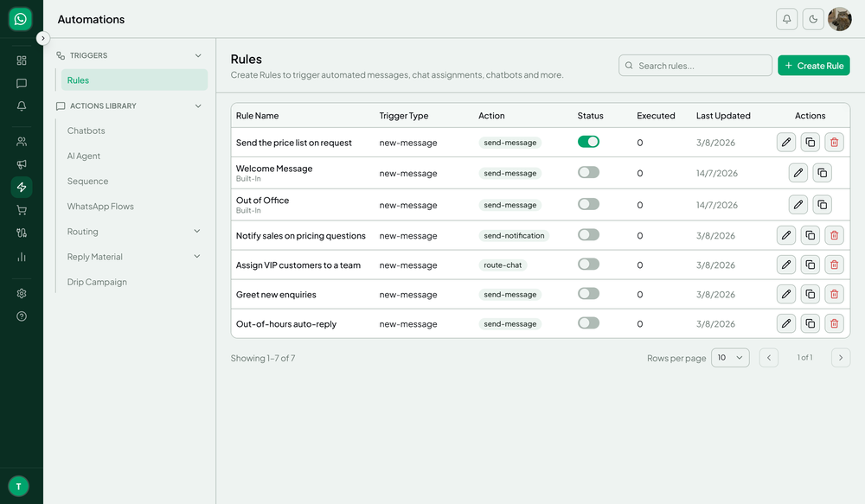
Task: Open Drip Campaign in the Actions Library
Action: (97, 282)
